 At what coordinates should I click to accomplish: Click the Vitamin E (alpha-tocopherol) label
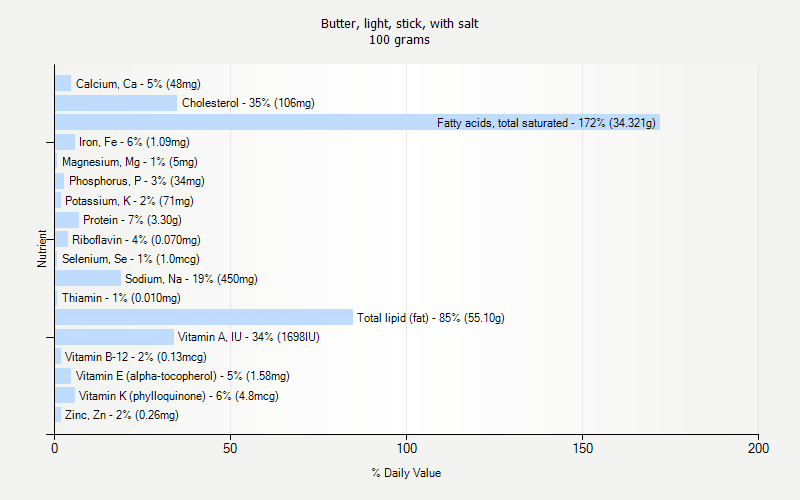click(x=182, y=376)
